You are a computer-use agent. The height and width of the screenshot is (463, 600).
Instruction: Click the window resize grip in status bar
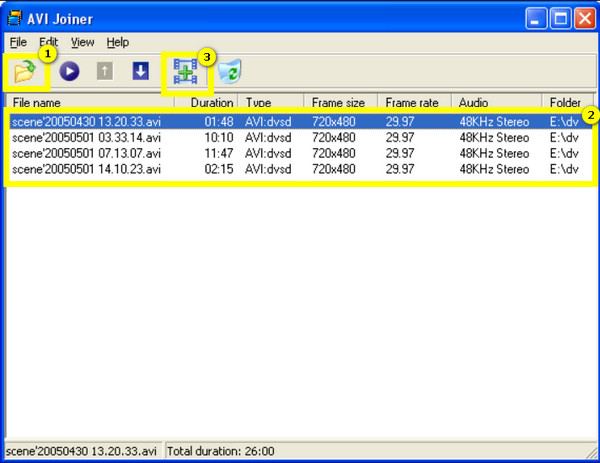tap(590, 452)
